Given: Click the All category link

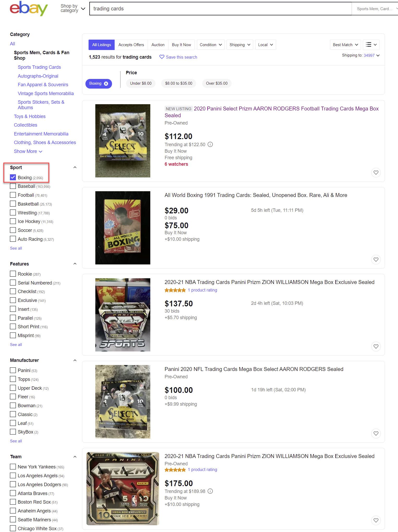Looking at the screenshot, I should click(x=13, y=44).
